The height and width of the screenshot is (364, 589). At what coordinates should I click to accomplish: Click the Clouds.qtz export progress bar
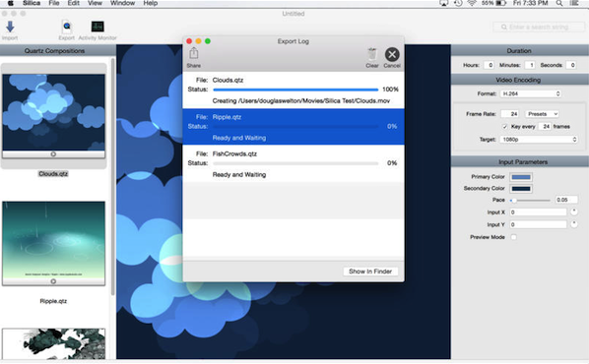point(295,90)
